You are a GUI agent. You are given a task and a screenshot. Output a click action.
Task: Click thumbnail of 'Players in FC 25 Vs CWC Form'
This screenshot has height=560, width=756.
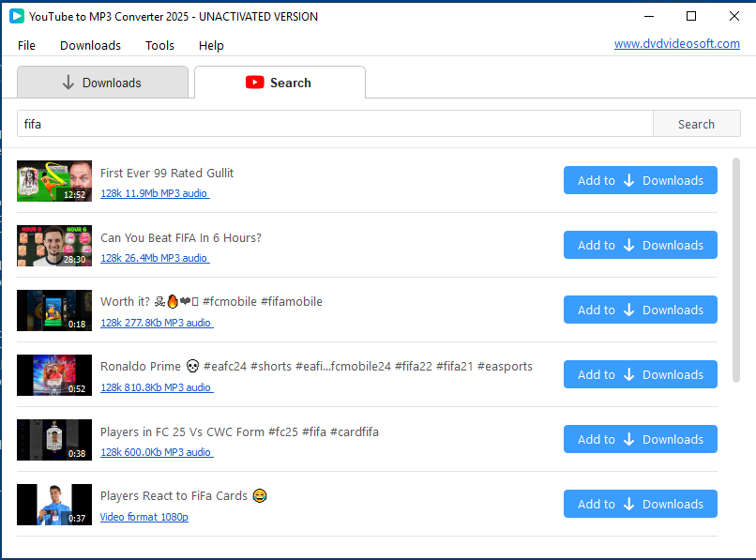54,439
